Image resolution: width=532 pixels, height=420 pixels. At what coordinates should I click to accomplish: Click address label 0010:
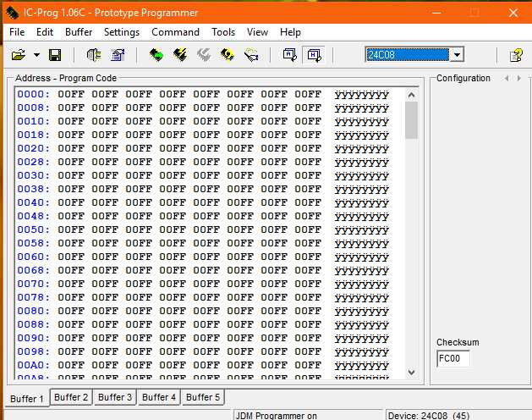[33, 121]
